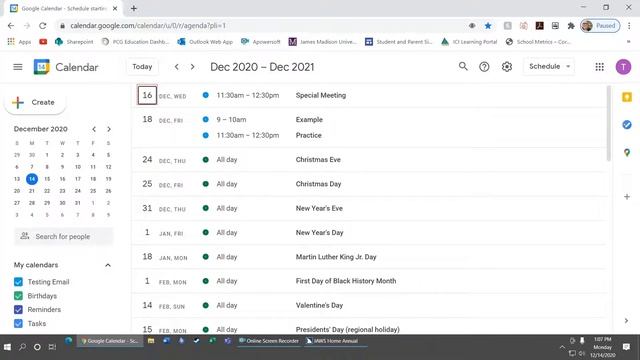Viewport: 640px width, 360px height.
Task: Click the browser address bar
Action: click(261, 26)
